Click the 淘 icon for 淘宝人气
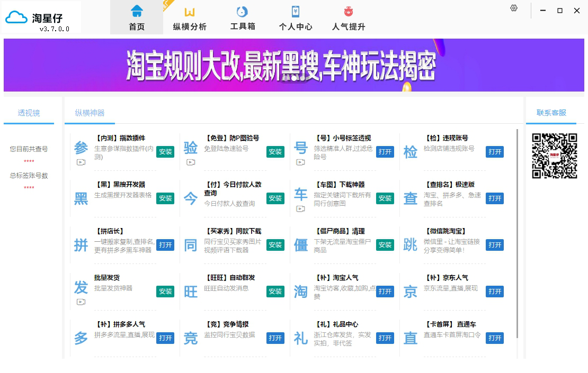 coord(301,292)
